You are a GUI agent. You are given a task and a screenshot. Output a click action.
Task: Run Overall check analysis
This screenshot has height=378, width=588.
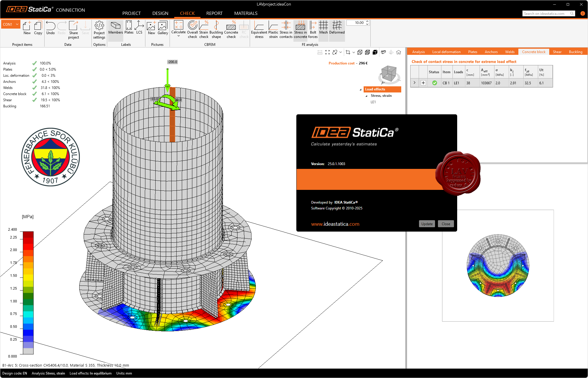[x=192, y=29]
